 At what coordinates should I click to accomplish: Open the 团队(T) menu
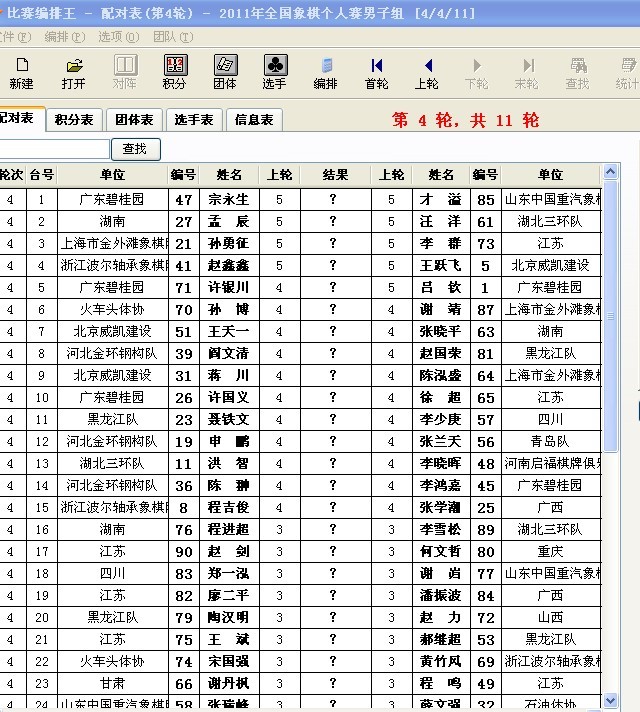click(173, 37)
